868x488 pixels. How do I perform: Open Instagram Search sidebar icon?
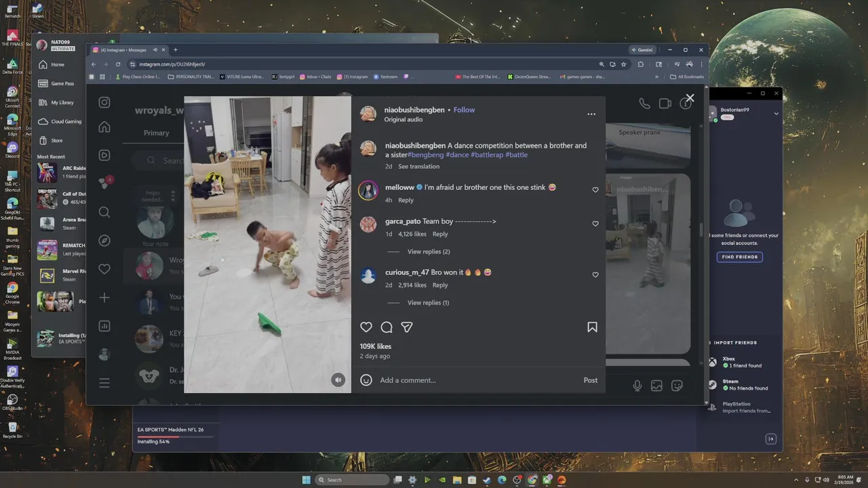pos(104,212)
